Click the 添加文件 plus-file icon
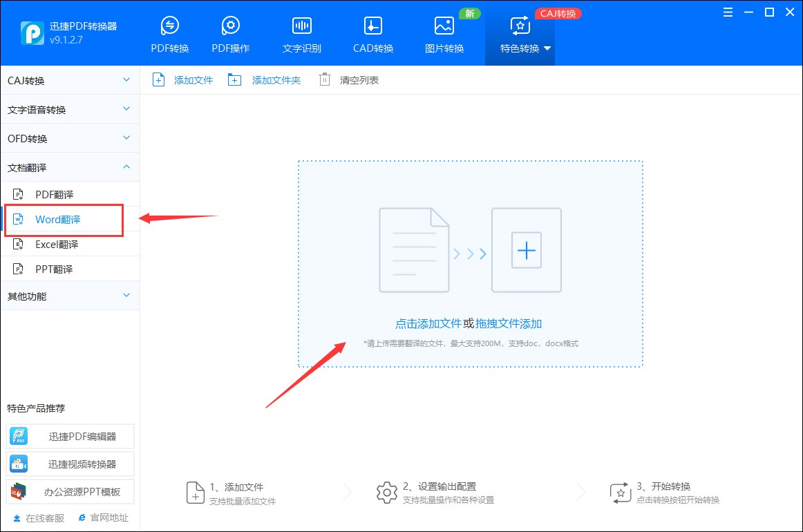The height and width of the screenshot is (532, 803). point(159,80)
